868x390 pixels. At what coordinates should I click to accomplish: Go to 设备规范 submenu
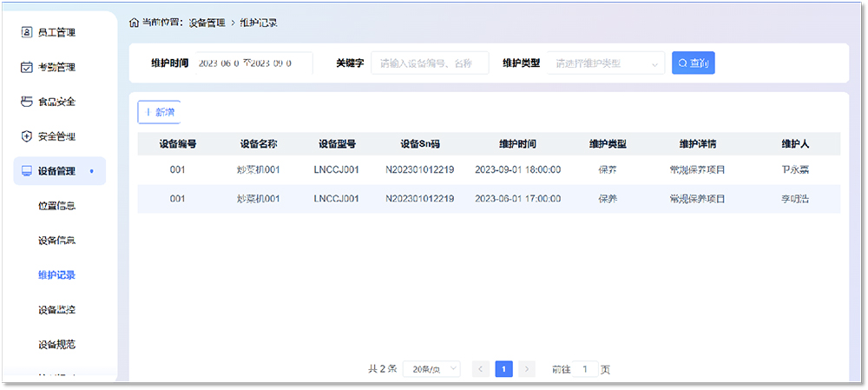[57, 345]
